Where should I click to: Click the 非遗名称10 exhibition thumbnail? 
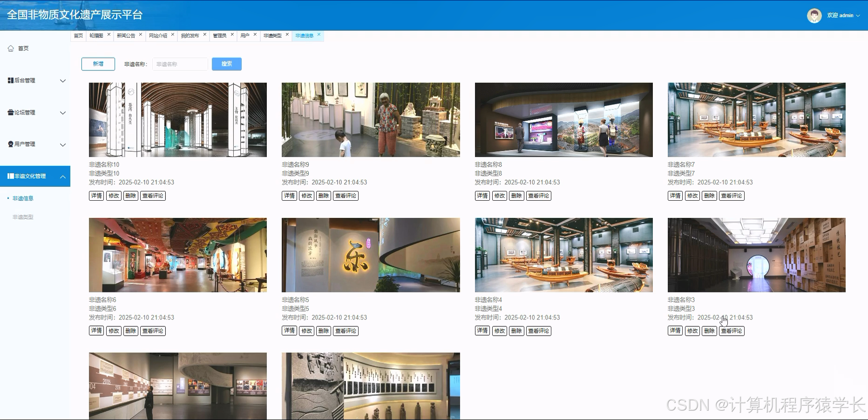178,120
